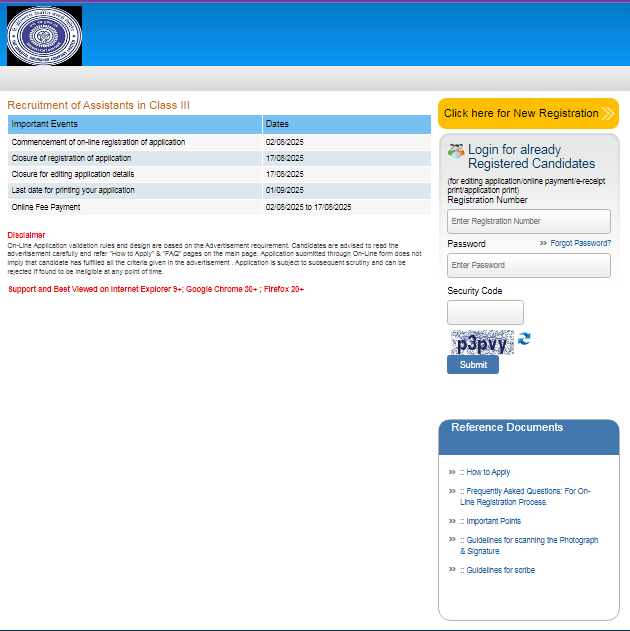
Task: Click the organization logo in the header
Action: pos(45,35)
